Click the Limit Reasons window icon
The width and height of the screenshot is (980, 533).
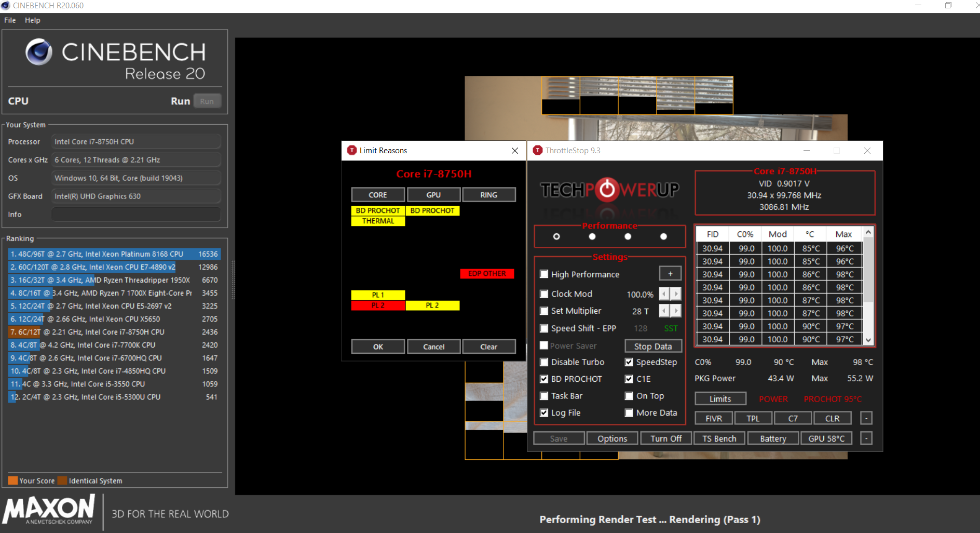(x=352, y=150)
